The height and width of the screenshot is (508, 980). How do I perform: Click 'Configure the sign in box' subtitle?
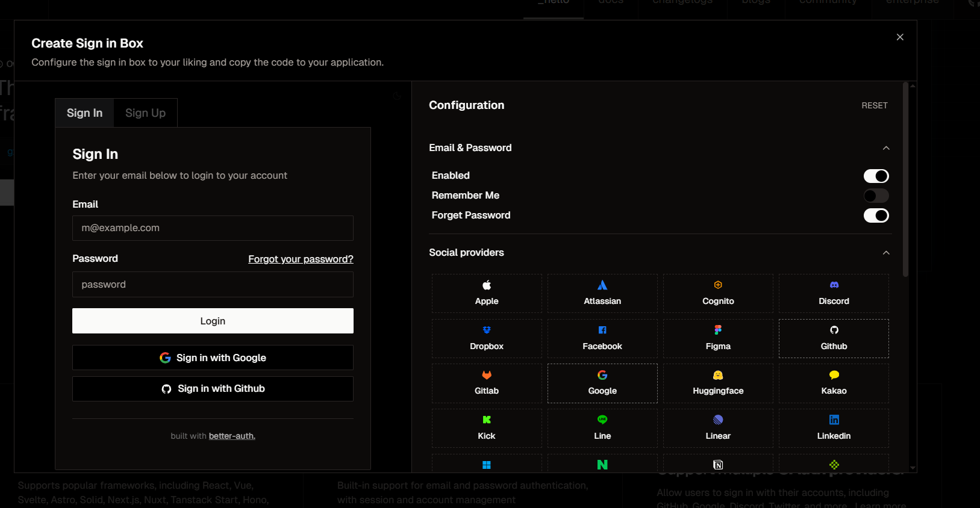coord(207,63)
